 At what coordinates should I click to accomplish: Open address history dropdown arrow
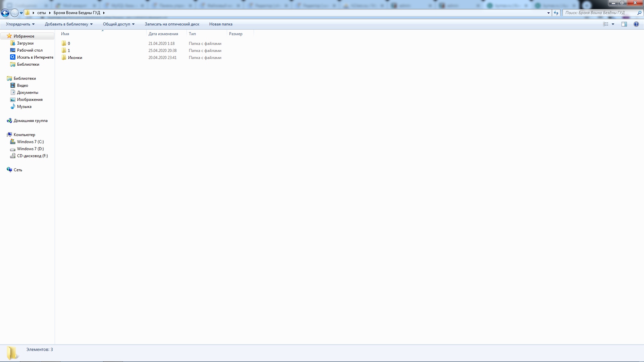click(x=548, y=13)
